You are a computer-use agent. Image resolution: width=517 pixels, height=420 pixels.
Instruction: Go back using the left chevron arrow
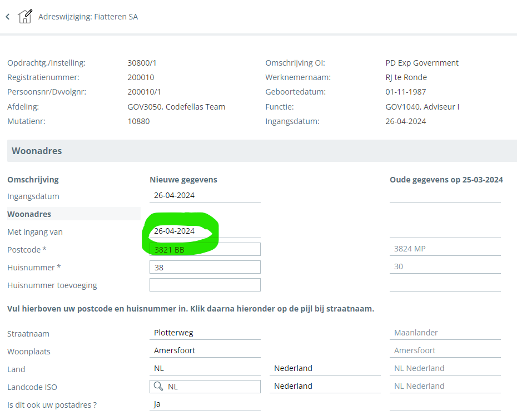coord(8,17)
